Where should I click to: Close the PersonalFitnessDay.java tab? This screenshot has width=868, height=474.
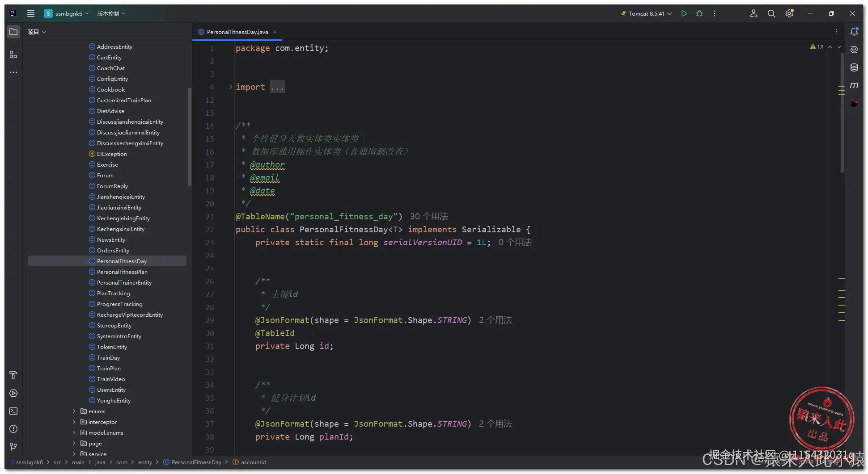tap(275, 32)
